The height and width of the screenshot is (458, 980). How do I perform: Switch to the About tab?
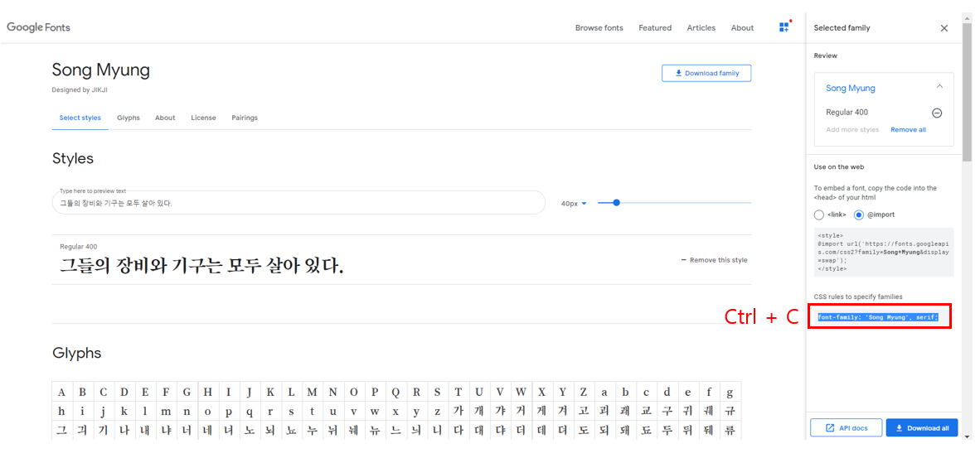coord(165,118)
